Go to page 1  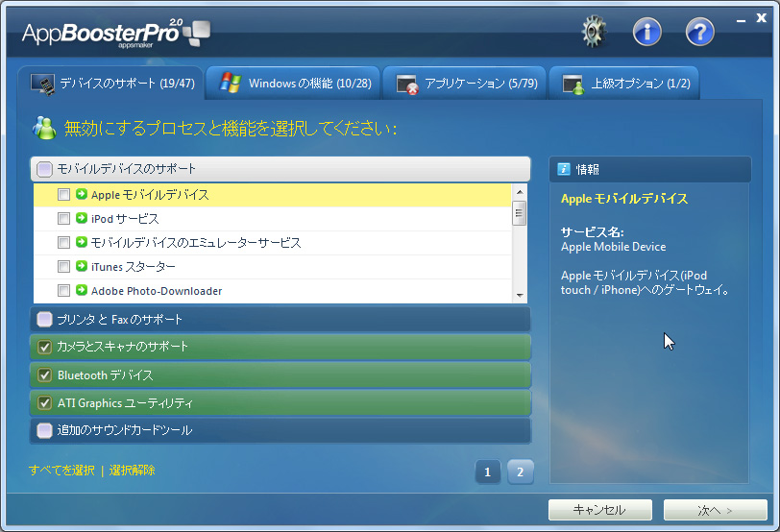pyautogui.click(x=488, y=472)
